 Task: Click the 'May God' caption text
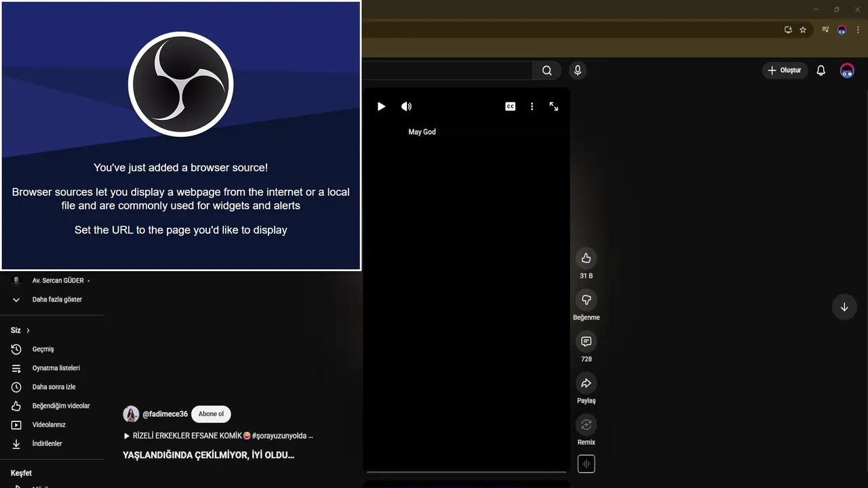[x=422, y=132]
